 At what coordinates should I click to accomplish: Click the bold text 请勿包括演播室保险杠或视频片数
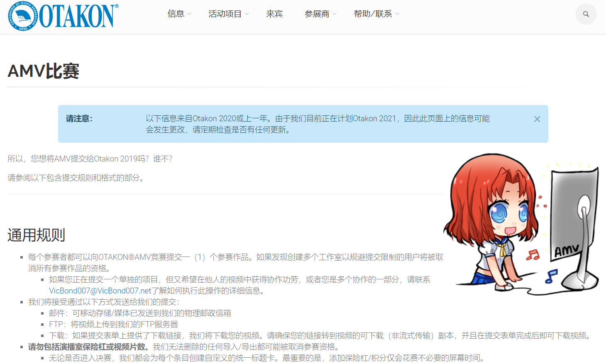click(x=88, y=347)
